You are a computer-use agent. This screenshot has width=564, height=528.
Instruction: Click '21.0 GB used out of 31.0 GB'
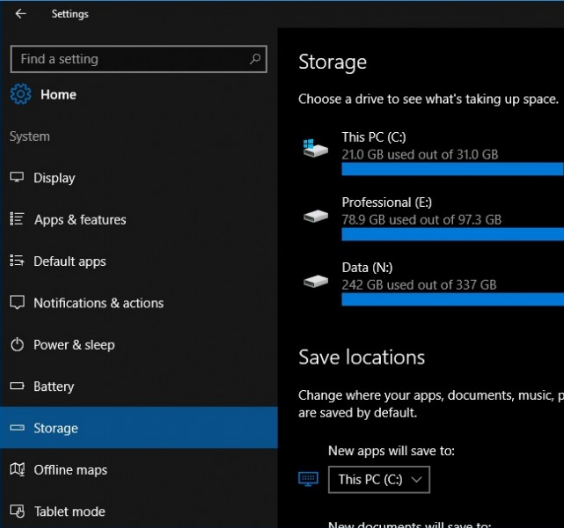pos(420,155)
